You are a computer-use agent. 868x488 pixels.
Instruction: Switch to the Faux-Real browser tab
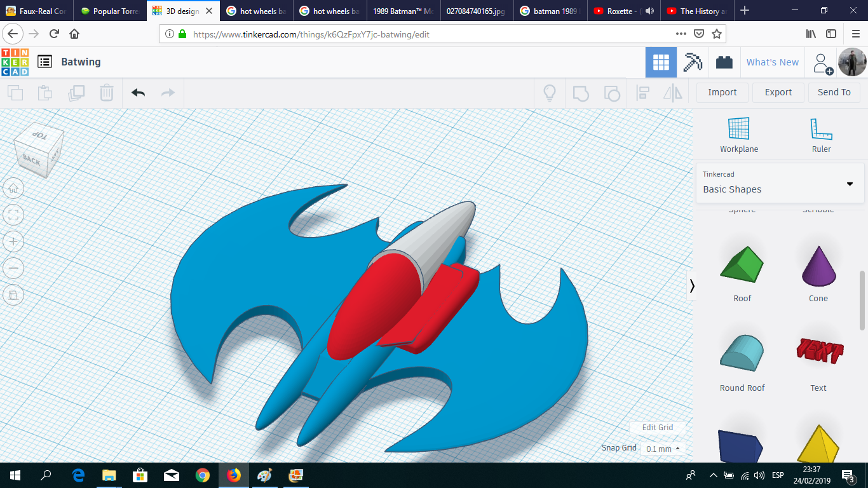[x=36, y=11]
